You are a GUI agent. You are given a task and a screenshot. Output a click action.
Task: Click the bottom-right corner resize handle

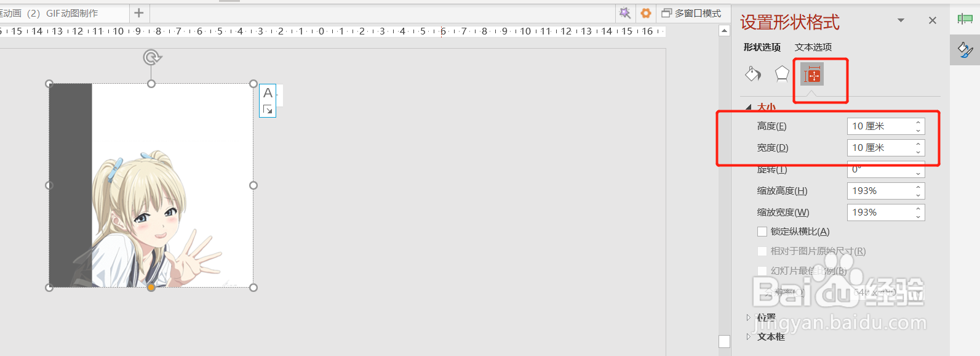click(253, 288)
